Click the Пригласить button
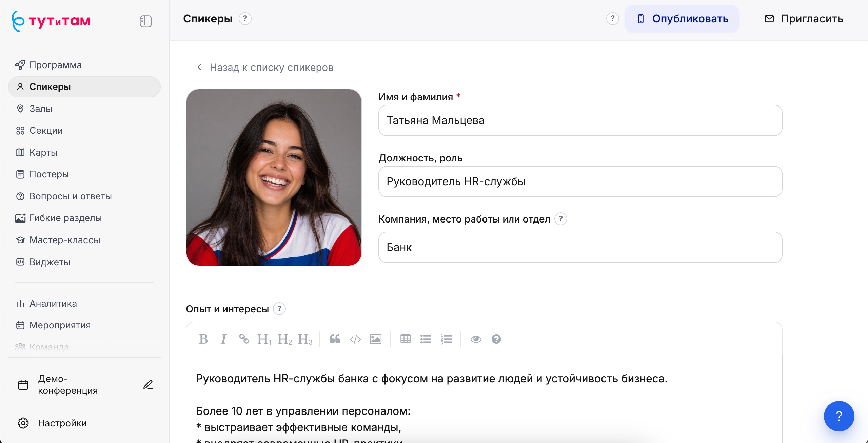 point(803,19)
